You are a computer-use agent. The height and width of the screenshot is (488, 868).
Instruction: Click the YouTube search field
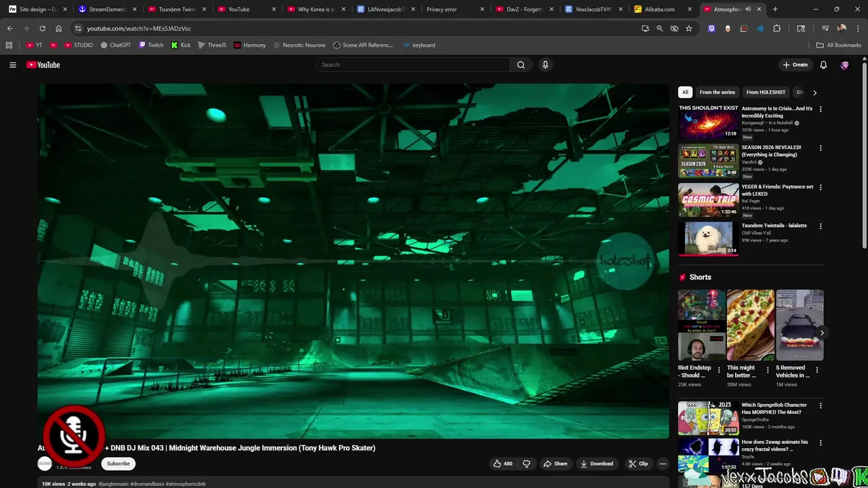(413, 65)
